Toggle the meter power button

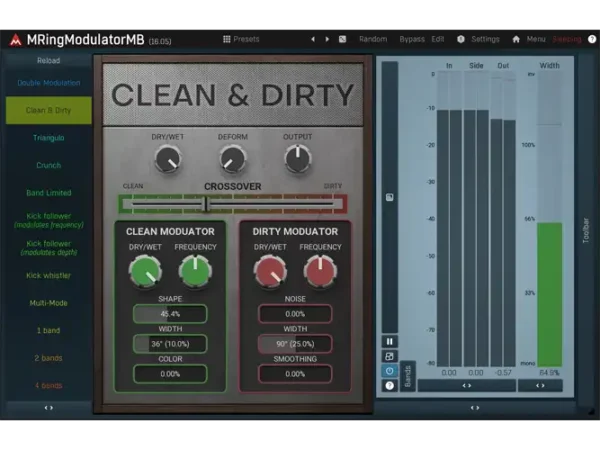click(390, 371)
